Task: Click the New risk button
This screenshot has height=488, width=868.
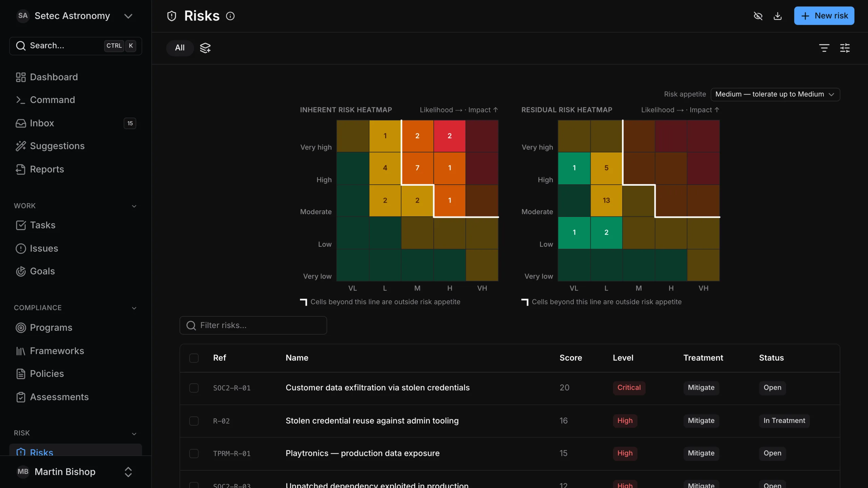Action: tap(824, 16)
